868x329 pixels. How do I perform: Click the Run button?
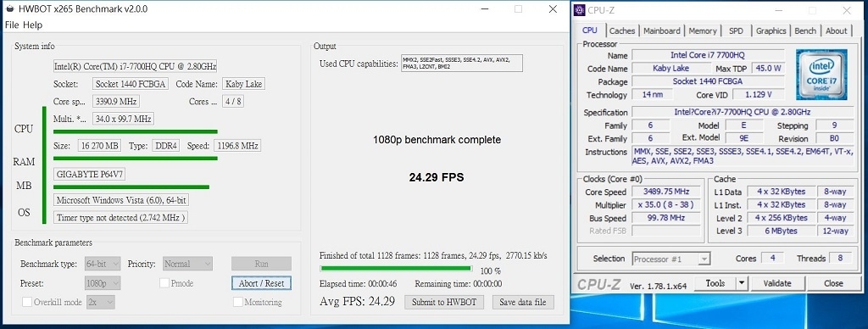point(261,264)
